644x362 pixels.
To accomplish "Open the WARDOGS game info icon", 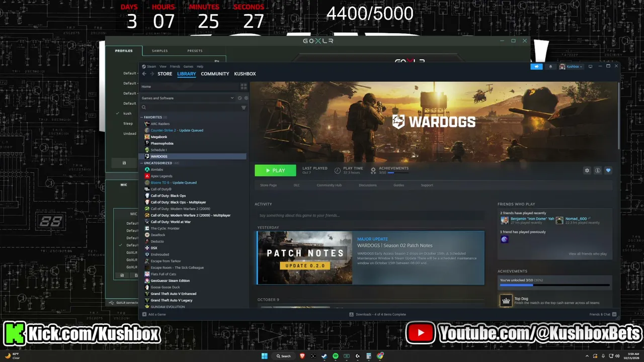I will point(597,170).
